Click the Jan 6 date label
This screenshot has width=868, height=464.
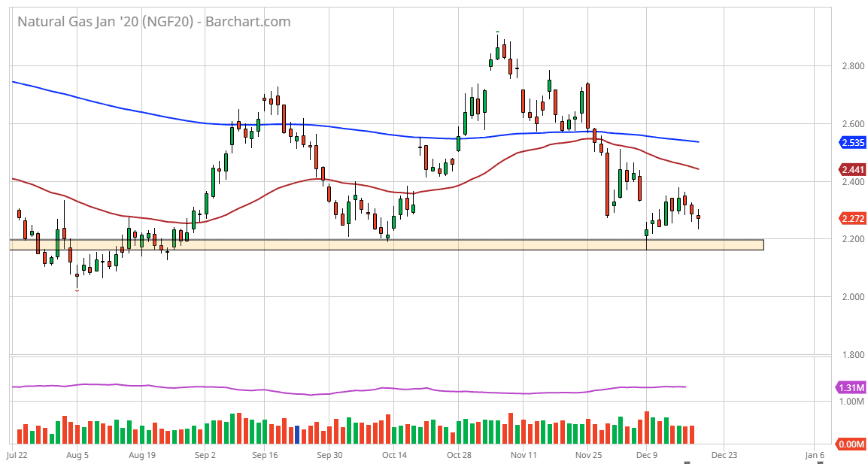(815, 455)
